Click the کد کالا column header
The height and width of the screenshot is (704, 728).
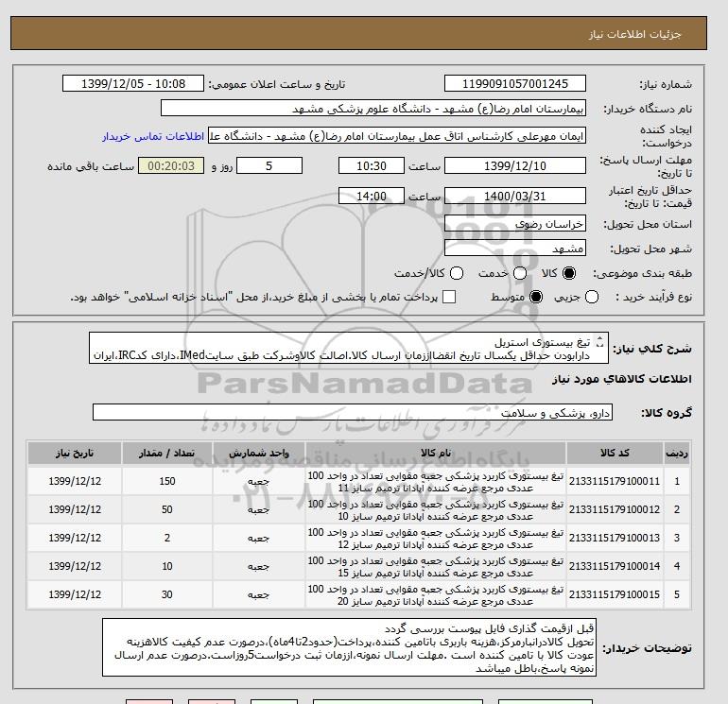pyautogui.click(x=615, y=453)
